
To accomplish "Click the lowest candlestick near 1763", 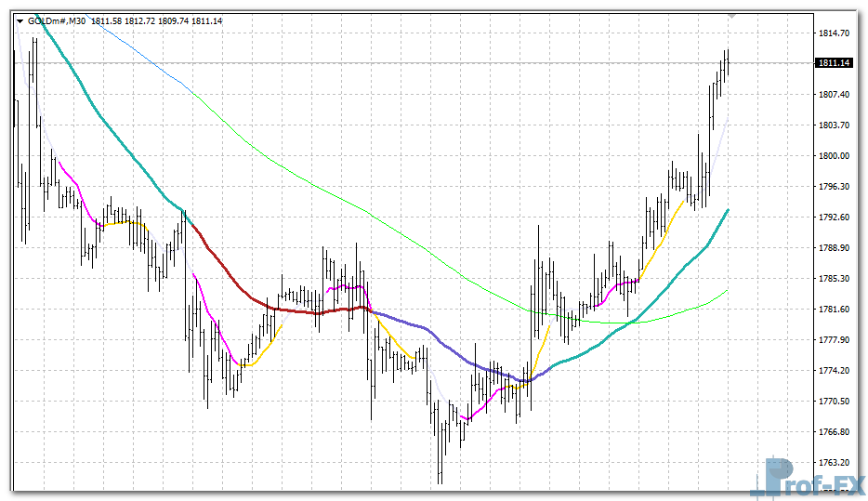I will point(440,465).
